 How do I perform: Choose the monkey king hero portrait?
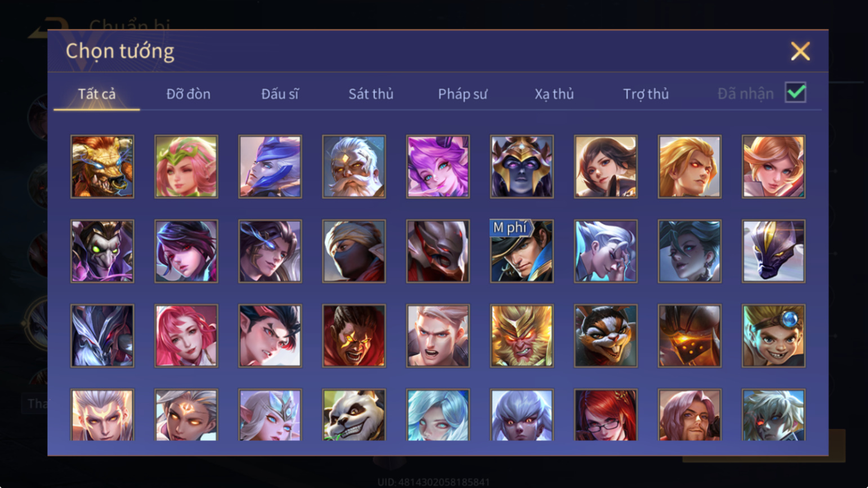coord(522,336)
